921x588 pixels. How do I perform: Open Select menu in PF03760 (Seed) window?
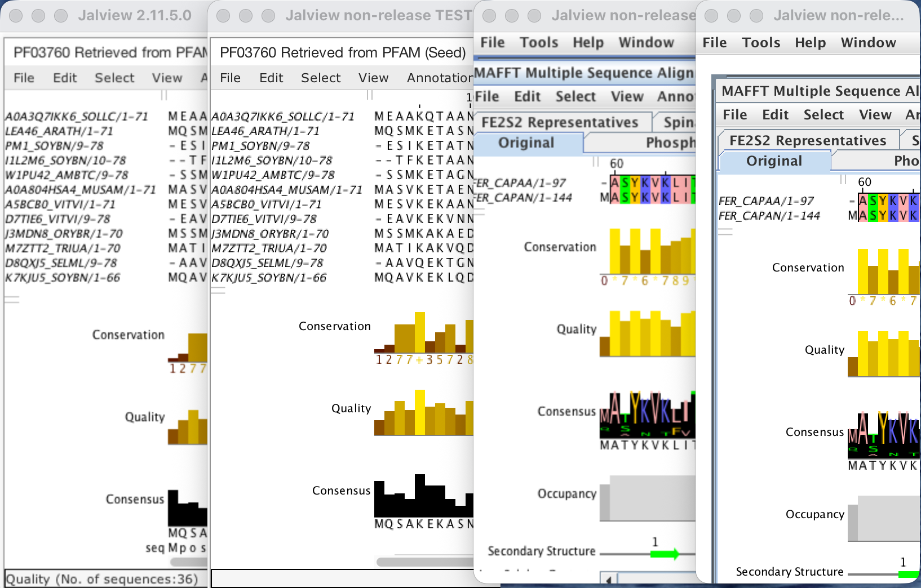(321, 78)
